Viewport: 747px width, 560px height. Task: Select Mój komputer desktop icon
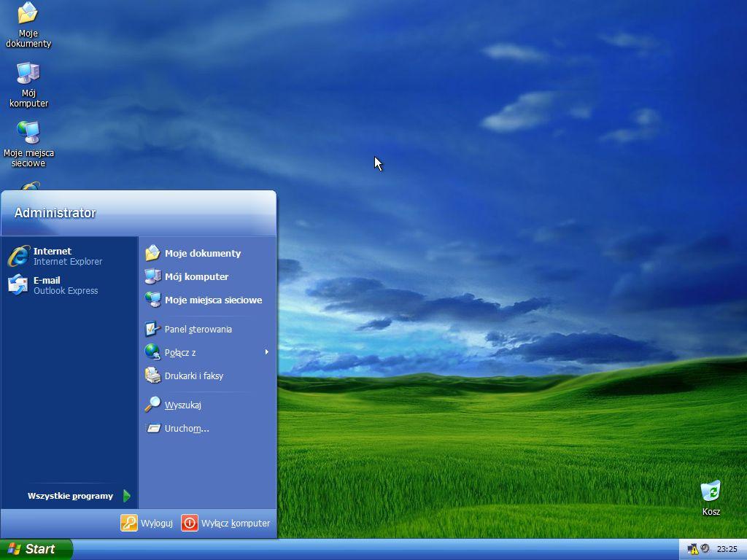28,85
